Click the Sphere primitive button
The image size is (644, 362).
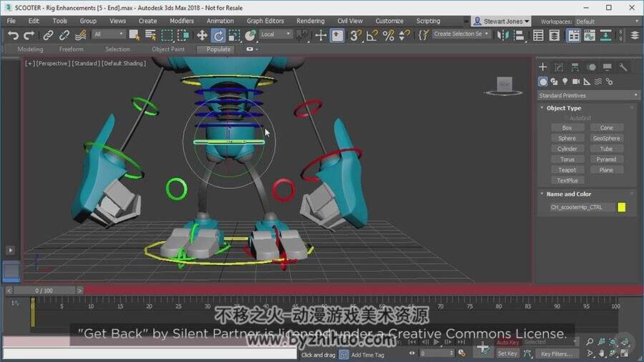[567, 138]
